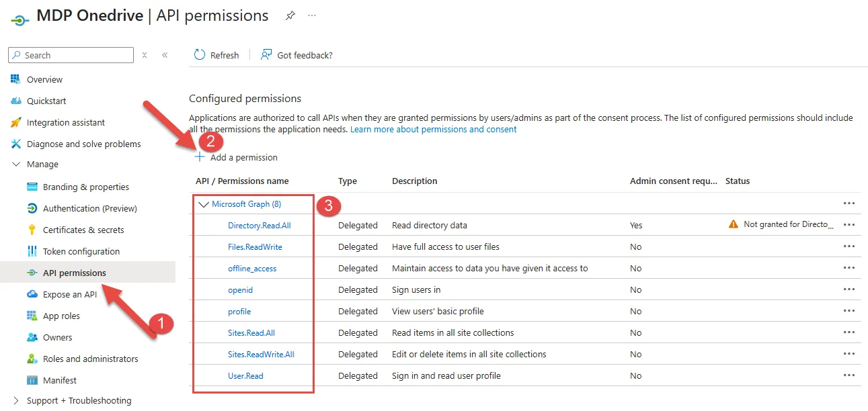
Task: Click the MDP Onedrive app logo icon
Action: (20, 19)
